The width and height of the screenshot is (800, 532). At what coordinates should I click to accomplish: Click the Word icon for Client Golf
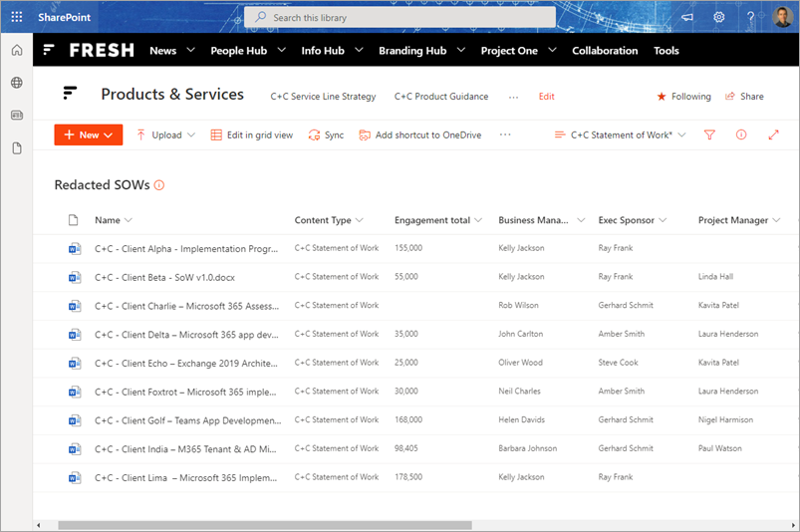[75, 420]
